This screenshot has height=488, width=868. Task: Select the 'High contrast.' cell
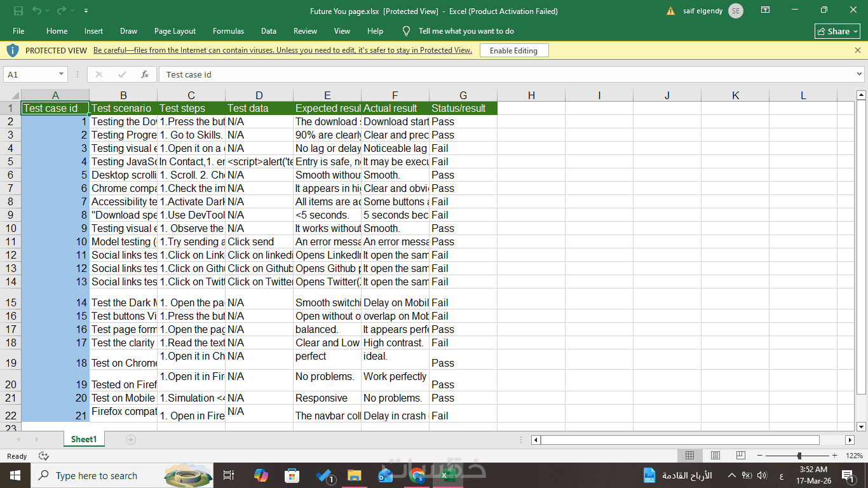point(395,342)
